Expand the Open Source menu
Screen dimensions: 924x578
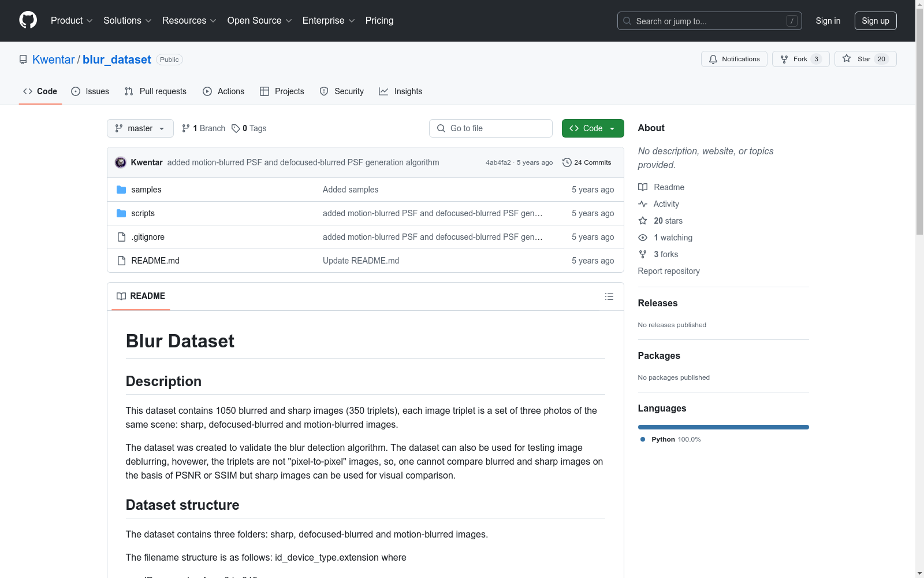(260, 21)
